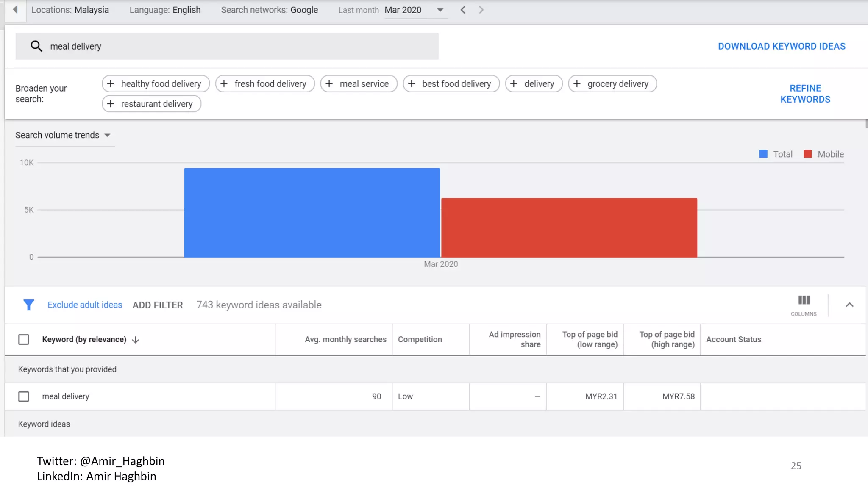The width and height of the screenshot is (868, 488).
Task: Click the blue filter funnel icon
Action: [x=28, y=305]
